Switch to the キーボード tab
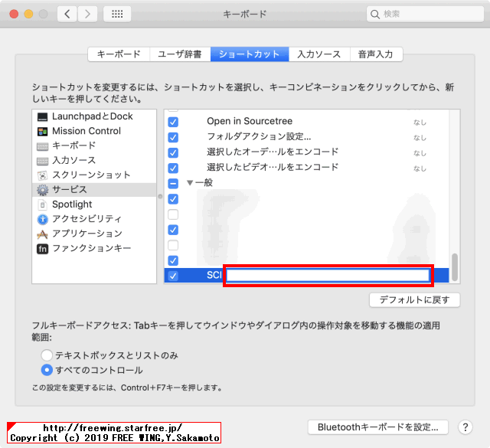Image resolution: width=490 pixels, height=448 pixels. (119, 54)
